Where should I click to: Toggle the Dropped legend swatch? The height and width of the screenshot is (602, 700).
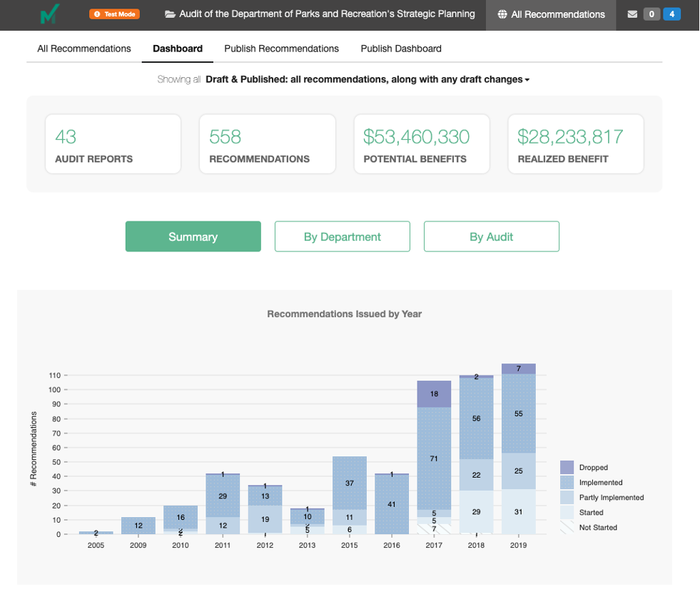[x=567, y=468]
